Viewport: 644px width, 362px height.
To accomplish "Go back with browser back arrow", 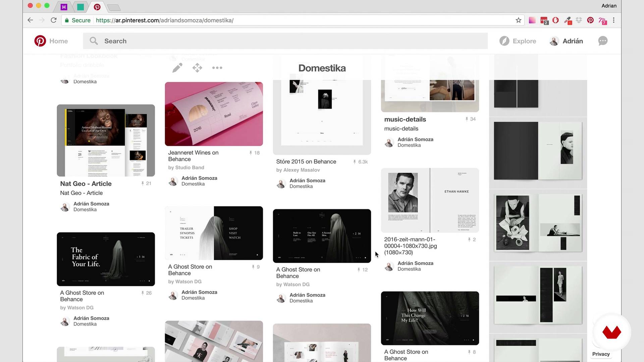I will tap(30, 20).
